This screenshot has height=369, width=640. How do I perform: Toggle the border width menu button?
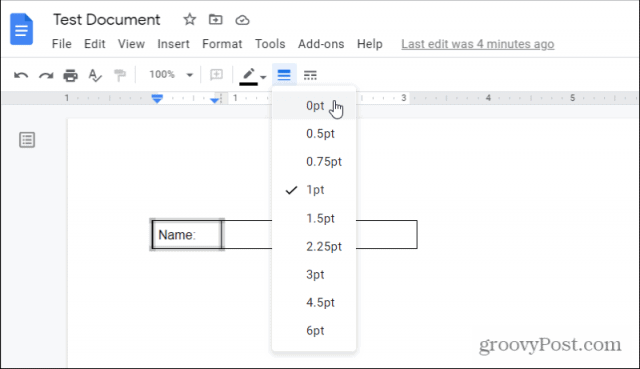(284, 75)
